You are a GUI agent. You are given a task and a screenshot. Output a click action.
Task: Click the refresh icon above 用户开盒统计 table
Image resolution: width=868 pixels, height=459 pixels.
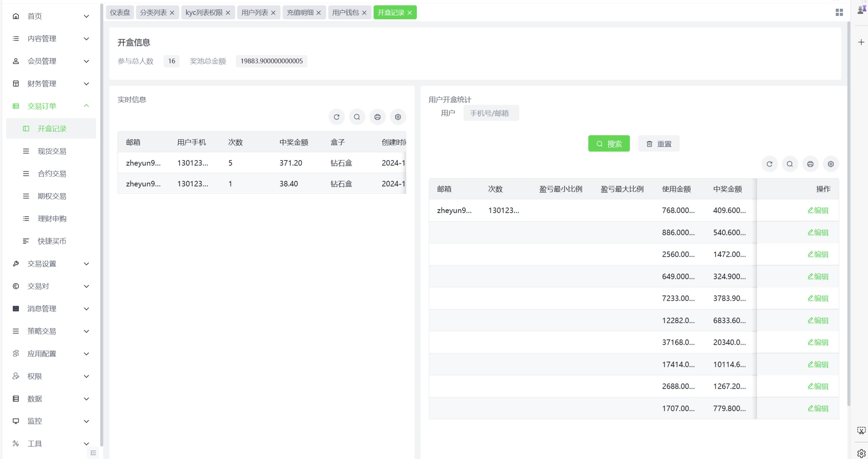(x=769, y=164)
